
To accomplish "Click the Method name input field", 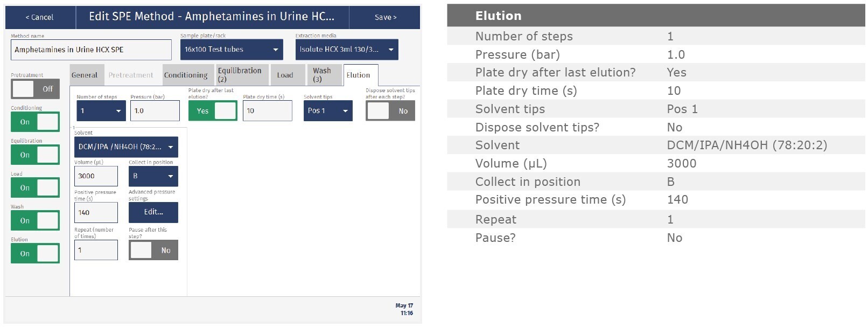I will (x=91, y=50).
